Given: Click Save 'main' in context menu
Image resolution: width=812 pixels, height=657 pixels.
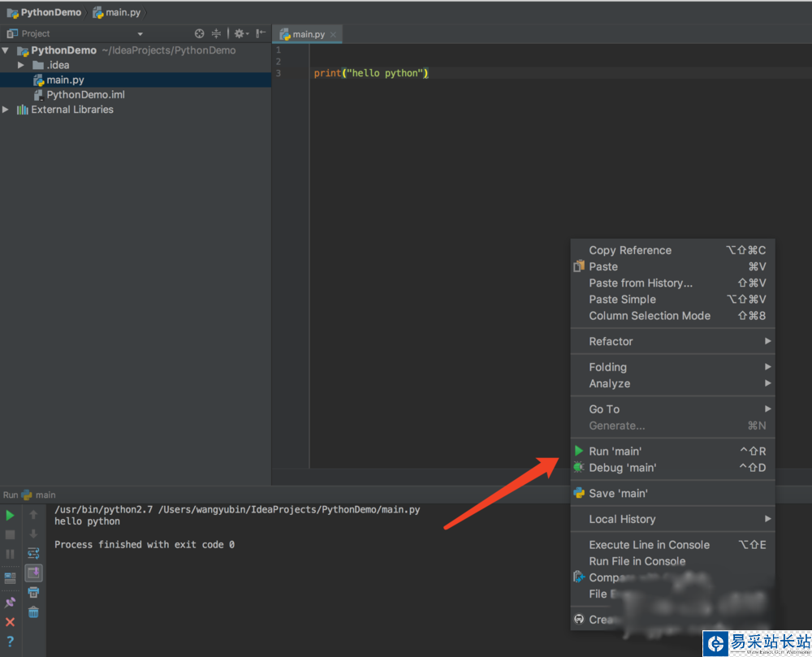Looking at the screenshot, I should (672, 494).
